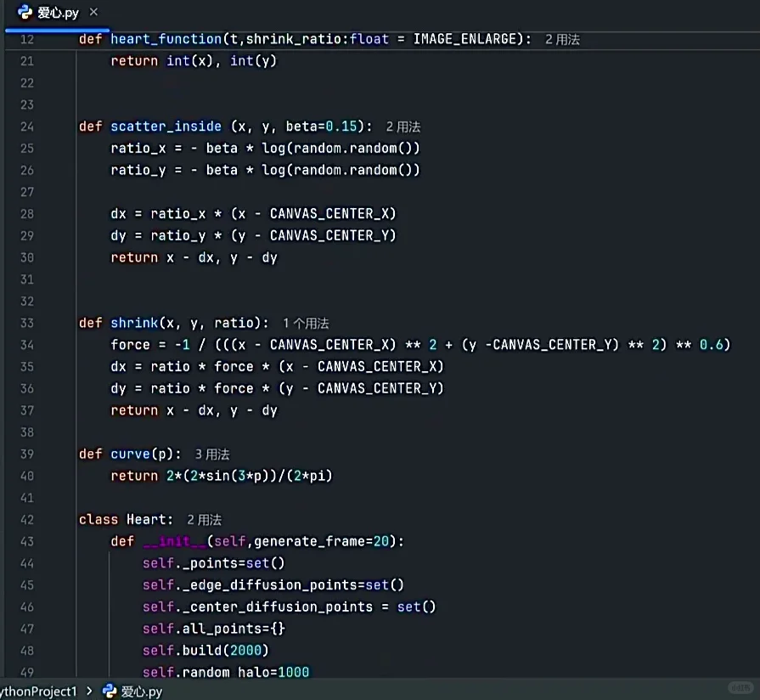
Task: Click 'return int(x), int(y)' line
Action: click(194, 61)
